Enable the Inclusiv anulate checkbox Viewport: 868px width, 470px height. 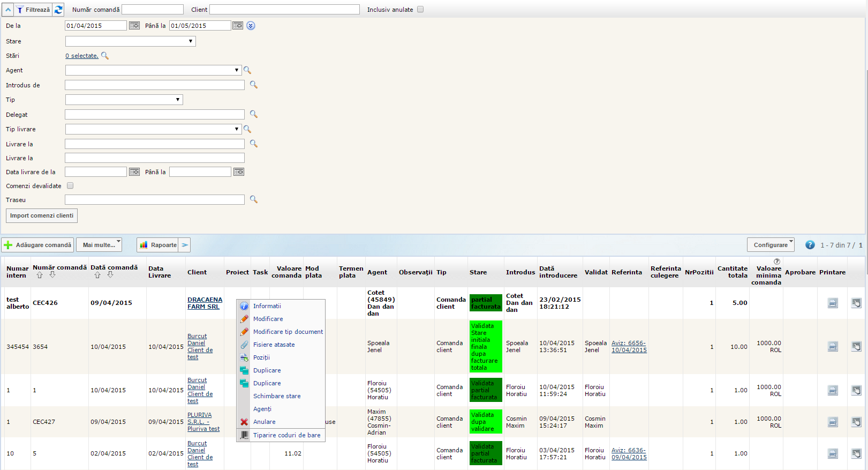click(x=420, y=10)
